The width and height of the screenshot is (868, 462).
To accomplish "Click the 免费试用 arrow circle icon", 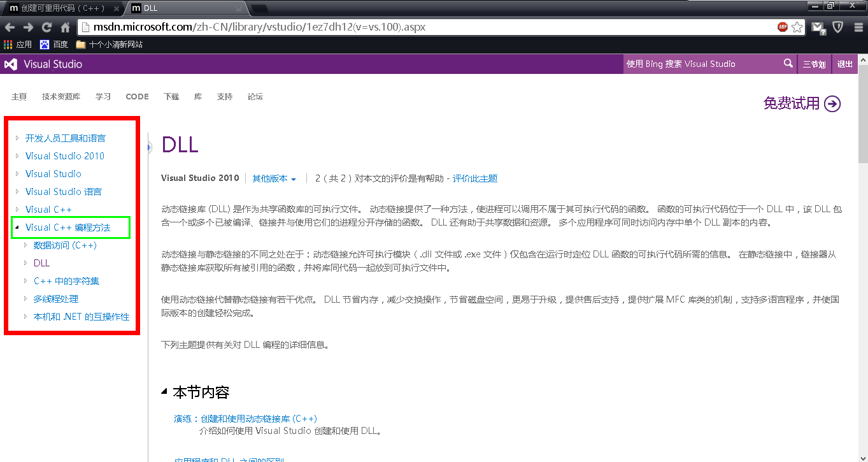I will click(832, 104).
